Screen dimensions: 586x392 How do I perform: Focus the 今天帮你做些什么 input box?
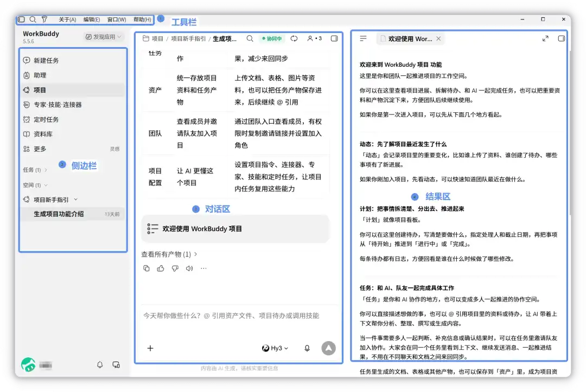pyautogui.click(x=238, y=316)
